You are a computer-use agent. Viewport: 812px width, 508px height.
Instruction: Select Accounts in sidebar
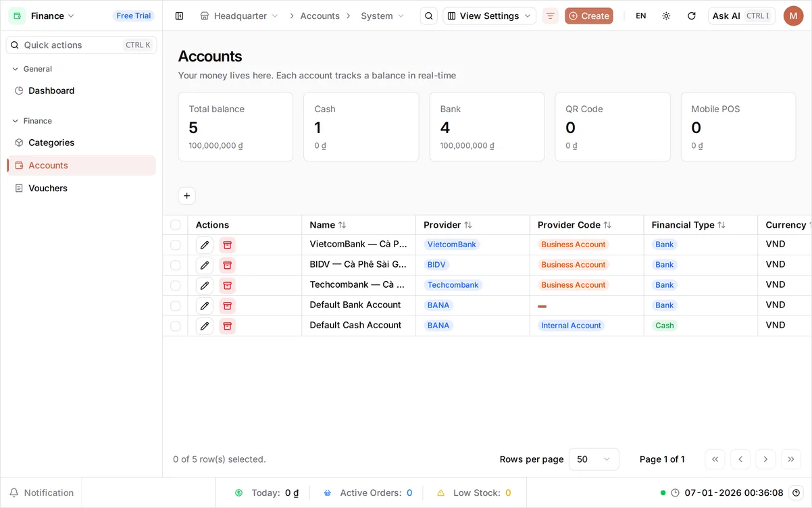(x=81, y=166)
